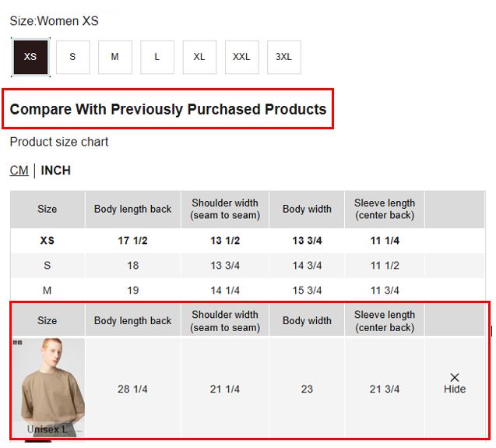Viewport: 496px width, 448px height.
Task: Select size XXL
Action: [x=241, y=57]
